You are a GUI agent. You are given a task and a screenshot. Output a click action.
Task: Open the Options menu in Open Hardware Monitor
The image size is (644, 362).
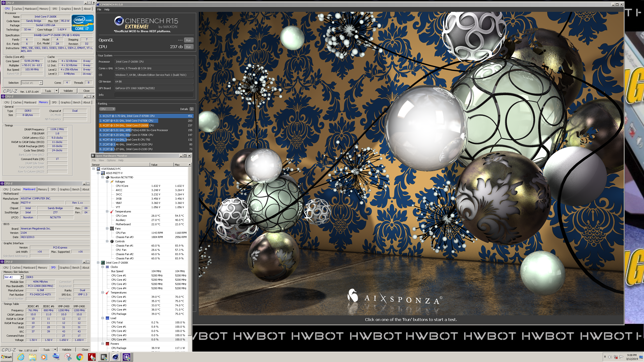pos(111,160)
